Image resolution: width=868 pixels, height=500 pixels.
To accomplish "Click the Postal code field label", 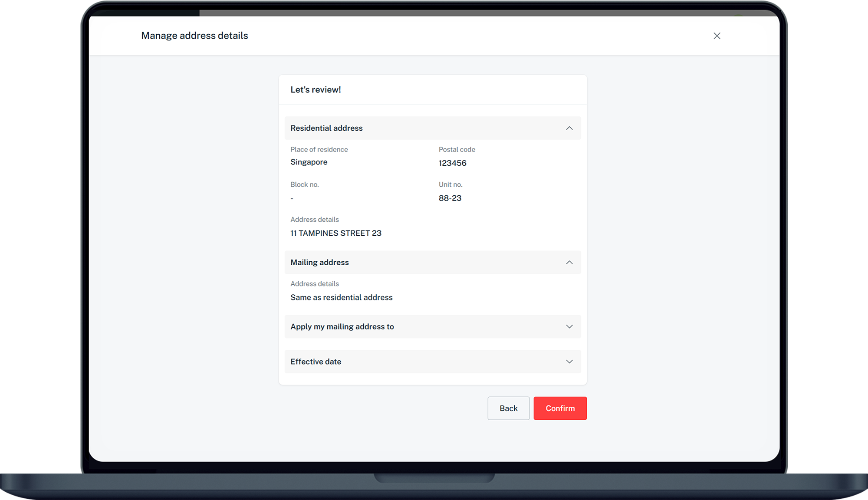I will coord(457,149).
